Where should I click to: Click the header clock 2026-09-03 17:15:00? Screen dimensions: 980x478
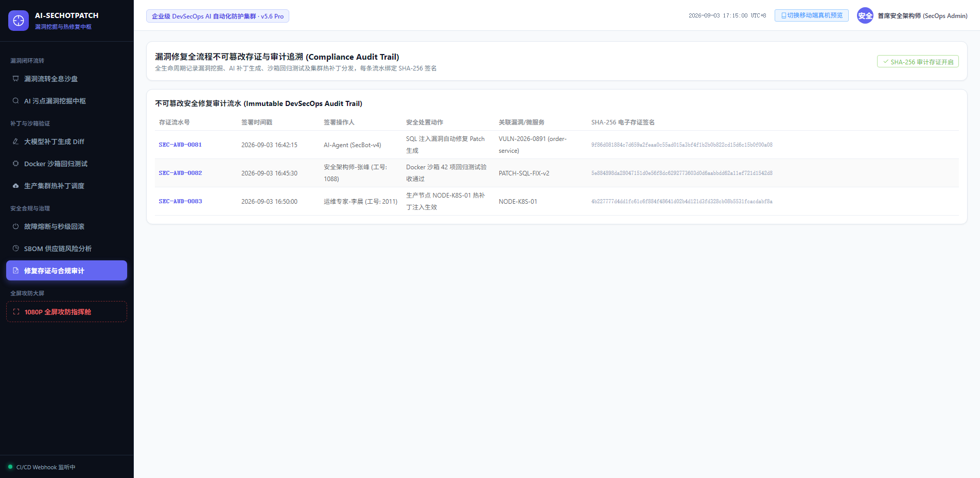[727, 16]
